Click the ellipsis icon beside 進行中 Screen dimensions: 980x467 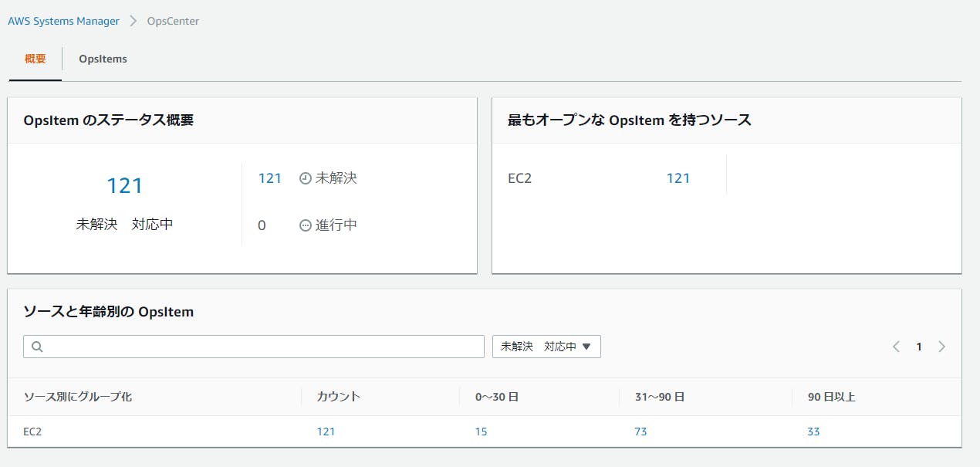pos(306,225)
